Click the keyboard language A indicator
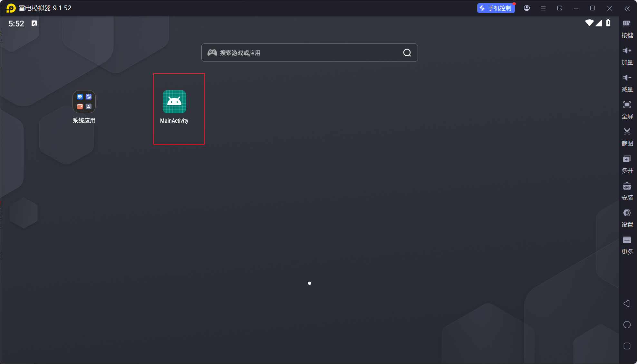The width and height of the screenshot is (637, 364). (x=34, y=23)
